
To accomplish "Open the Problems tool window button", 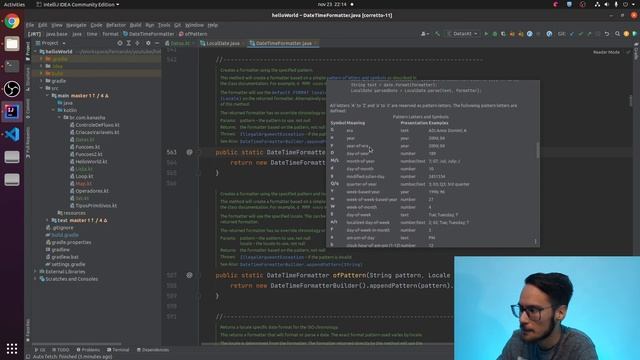I will click(88, 350).
